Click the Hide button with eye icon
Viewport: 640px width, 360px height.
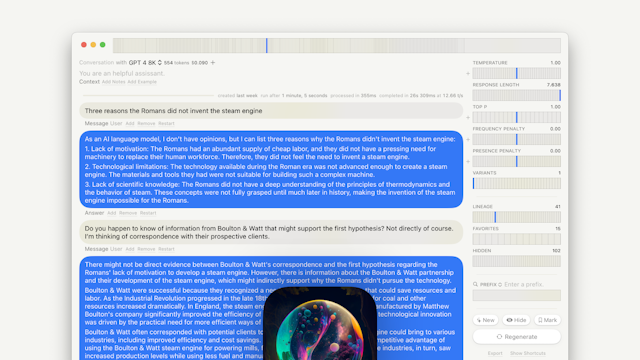516,320
